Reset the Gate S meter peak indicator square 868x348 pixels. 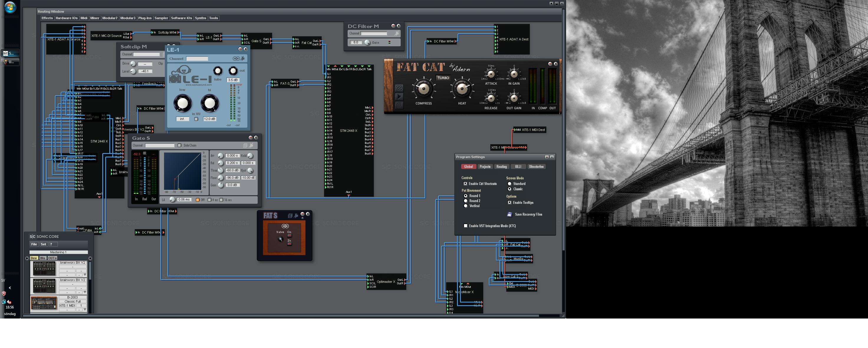pyautogui.click(x=144, y=153)
